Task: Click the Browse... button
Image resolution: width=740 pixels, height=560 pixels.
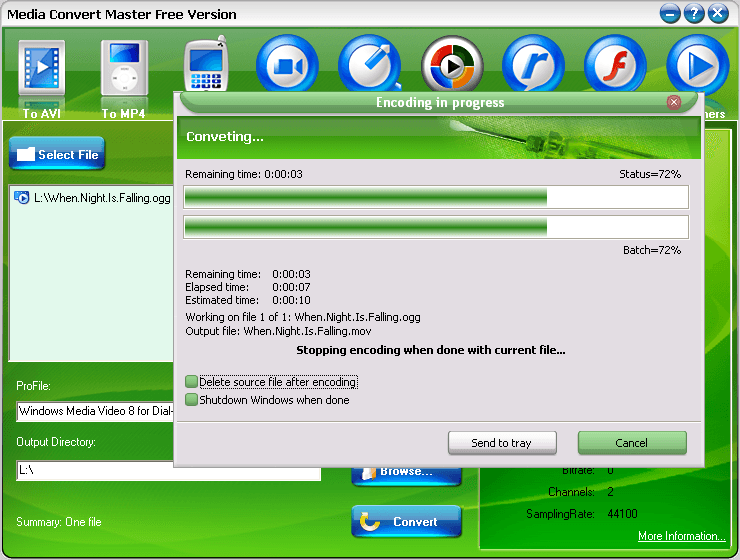Action: [x=406, y=476]
